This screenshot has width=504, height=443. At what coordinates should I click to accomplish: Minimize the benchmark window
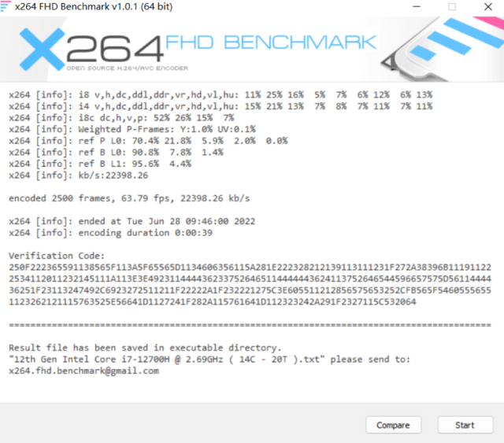[x=417, y=6]
